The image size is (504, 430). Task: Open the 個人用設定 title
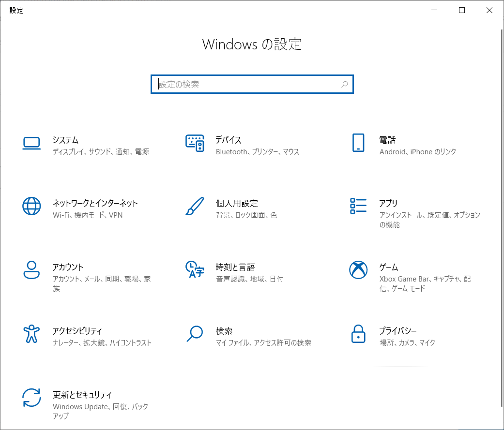(x=237, y=203)
